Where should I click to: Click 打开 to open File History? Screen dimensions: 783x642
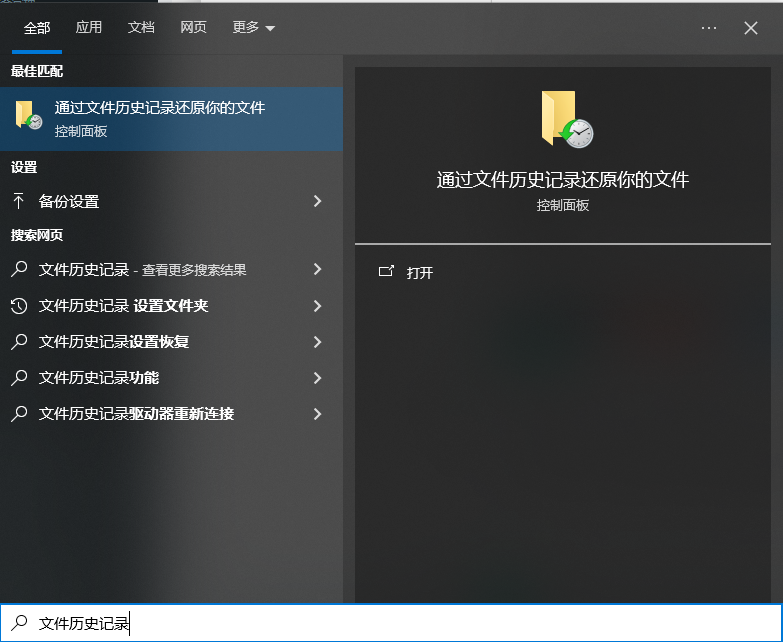[x=419, y=273]
